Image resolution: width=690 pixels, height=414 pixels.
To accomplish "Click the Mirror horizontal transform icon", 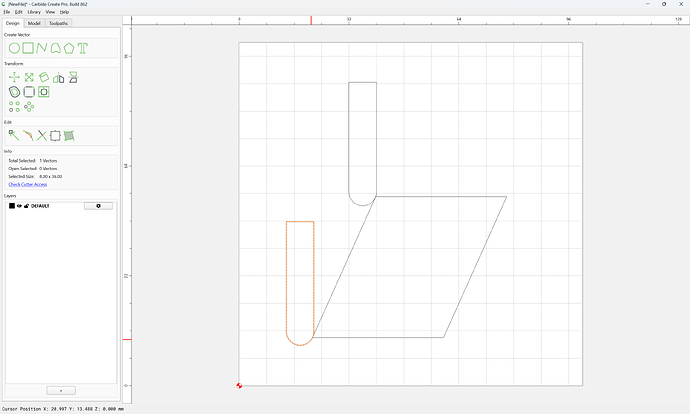I will pyautogui.click(x=59, y=78).
